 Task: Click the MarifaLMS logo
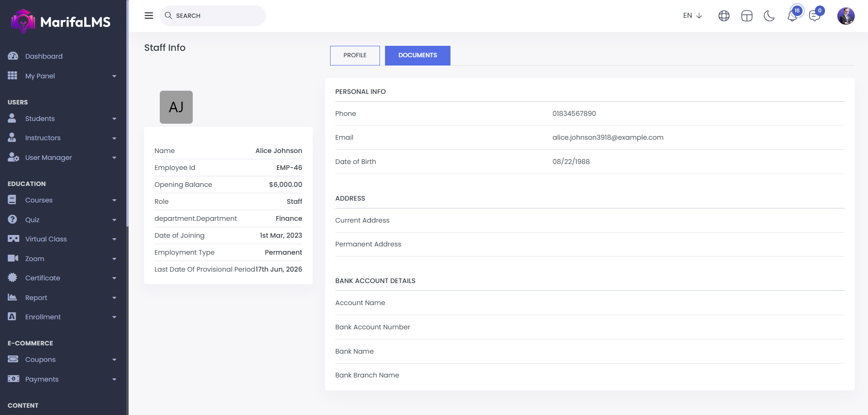click(x=61, y=22)
